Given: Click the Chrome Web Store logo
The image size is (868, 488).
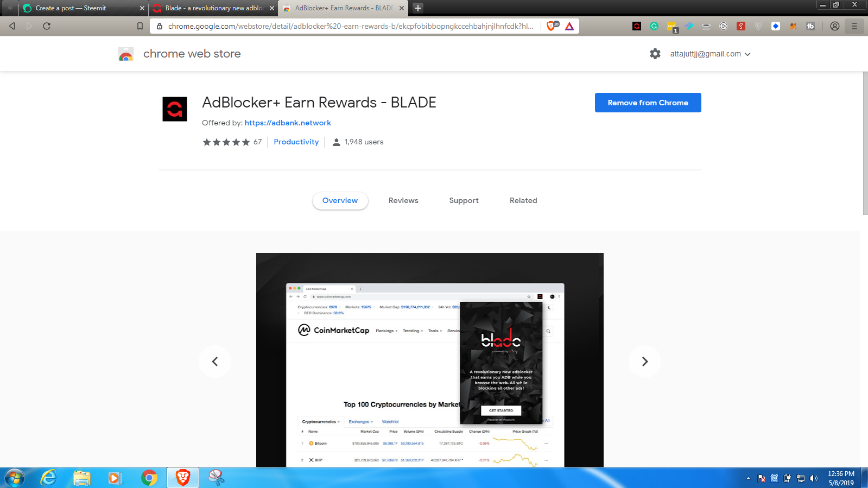Looking at the screenshot, I should click(126, 54).
